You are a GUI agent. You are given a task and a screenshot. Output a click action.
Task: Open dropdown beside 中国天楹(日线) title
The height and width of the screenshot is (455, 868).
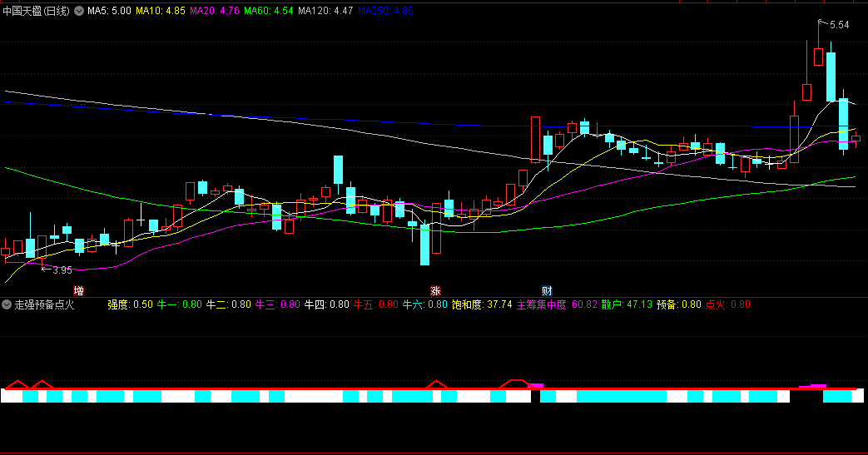pos(79,11)
